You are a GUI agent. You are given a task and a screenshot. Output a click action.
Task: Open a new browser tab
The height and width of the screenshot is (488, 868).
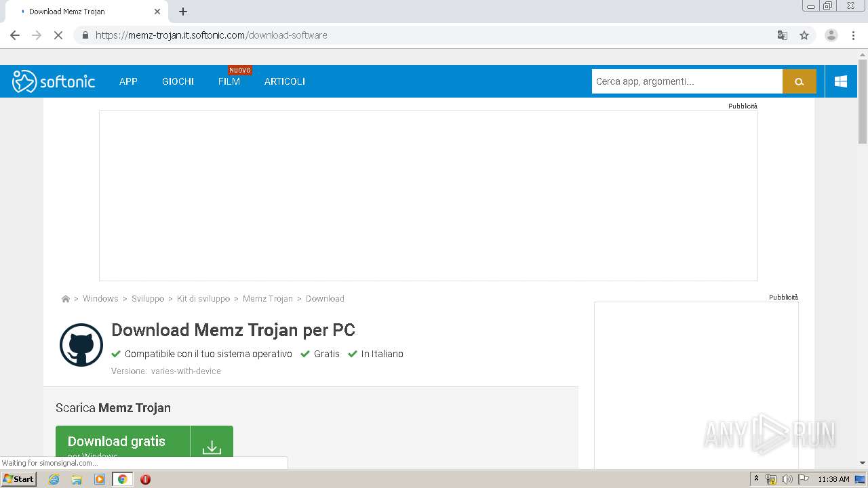pyautogui.click(x=183, y=12)
